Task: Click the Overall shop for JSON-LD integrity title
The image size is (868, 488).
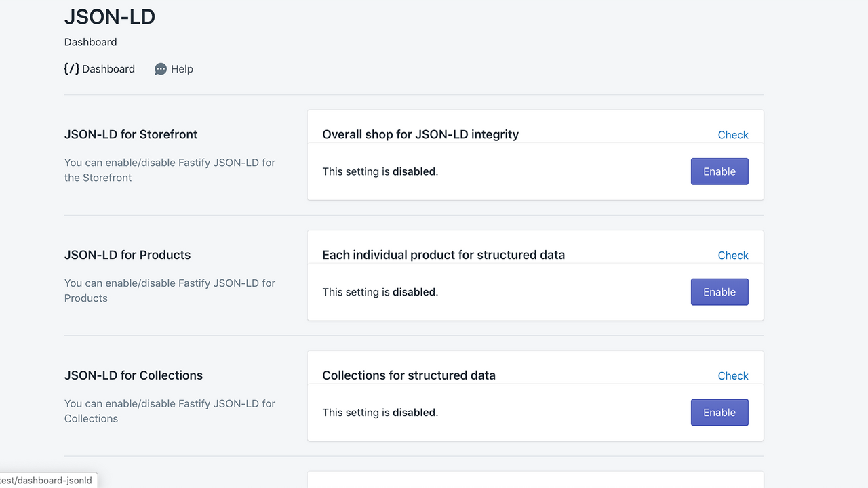Action: 420,134
